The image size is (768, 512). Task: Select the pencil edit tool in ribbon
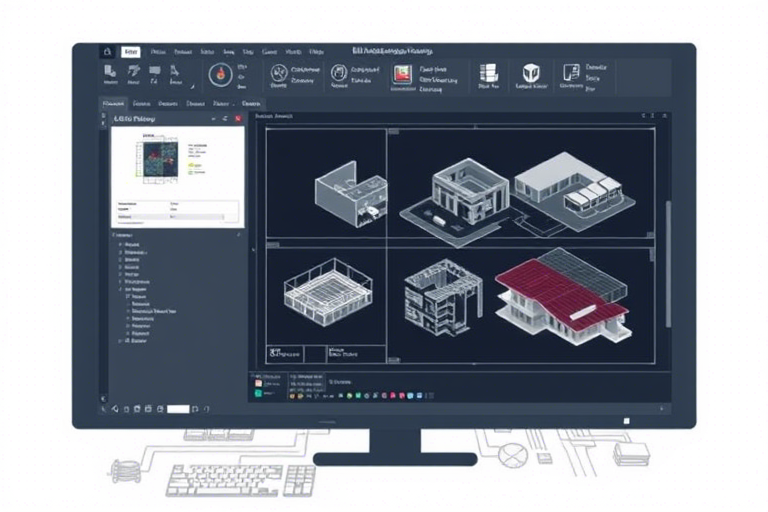[x=134, y=72]
